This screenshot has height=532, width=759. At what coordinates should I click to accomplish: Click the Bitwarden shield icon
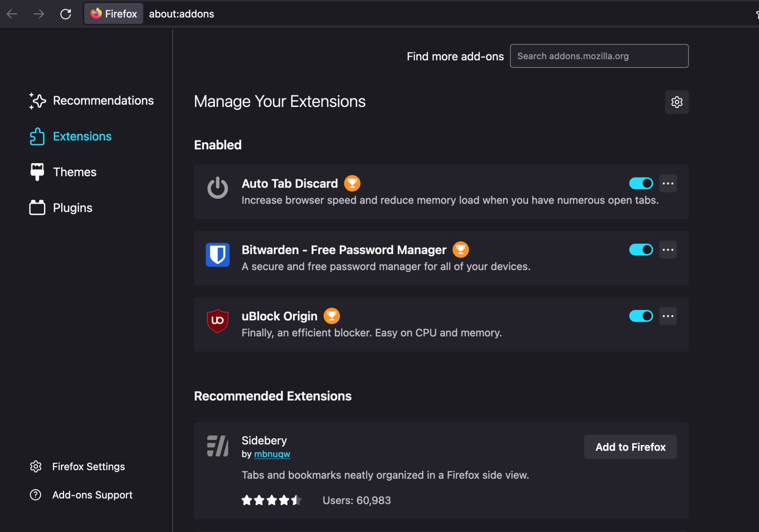tap(217, 254)
